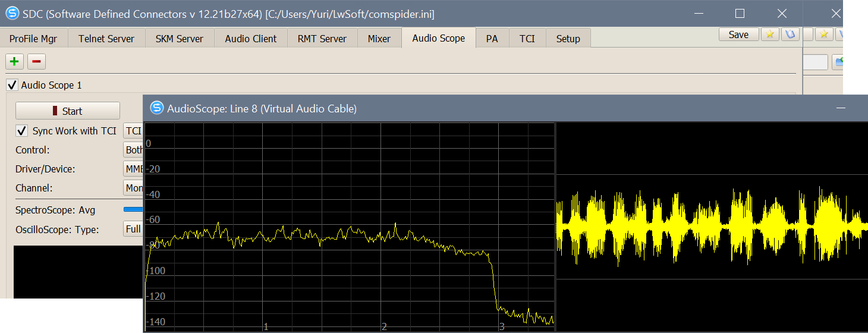Expand the Channel dropdown
This screenshot has height=333, width=868.
133,188
